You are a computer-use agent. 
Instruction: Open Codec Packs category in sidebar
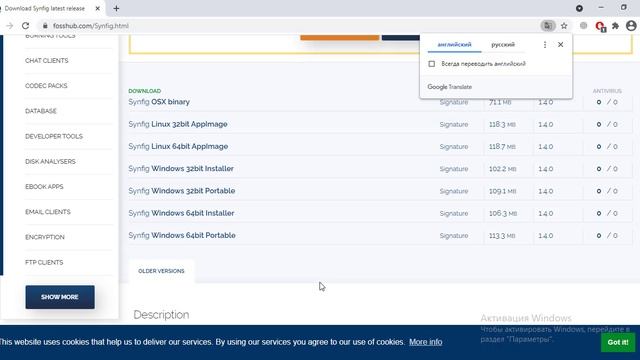[x=46, y=86]
